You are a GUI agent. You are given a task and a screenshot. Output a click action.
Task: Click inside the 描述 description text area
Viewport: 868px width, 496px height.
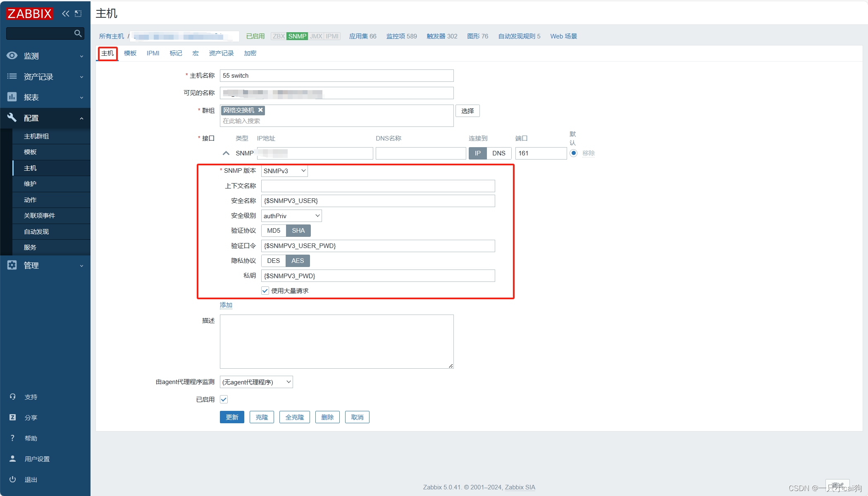pyautogui.click(x=336, y=341)
